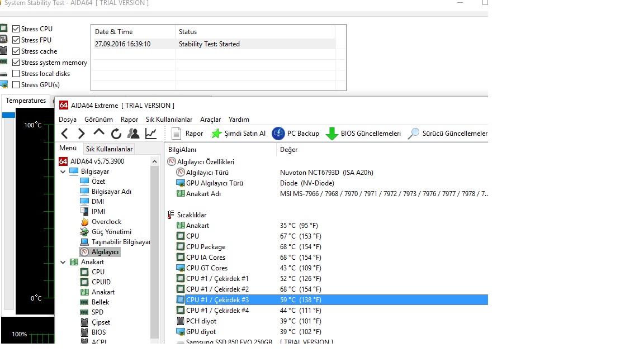Collapse the Bilgisayar tree node
644x362 pixels.
[x=63, y=172]
